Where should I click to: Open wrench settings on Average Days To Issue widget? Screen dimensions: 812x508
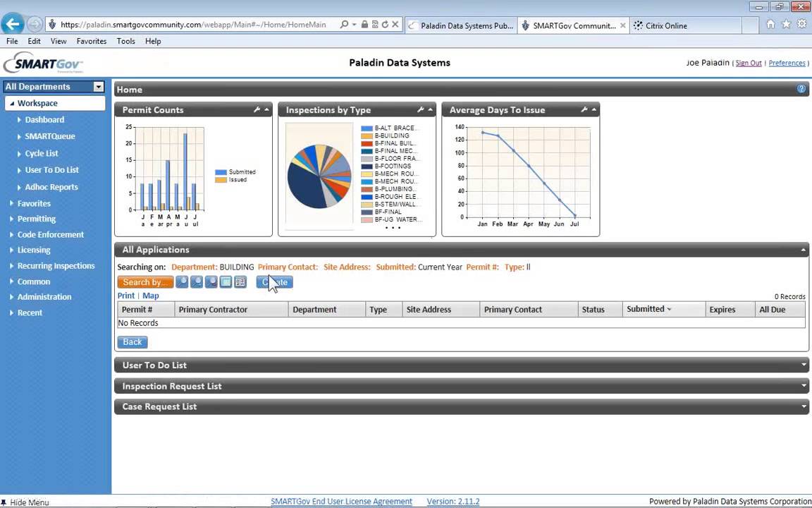584,110
